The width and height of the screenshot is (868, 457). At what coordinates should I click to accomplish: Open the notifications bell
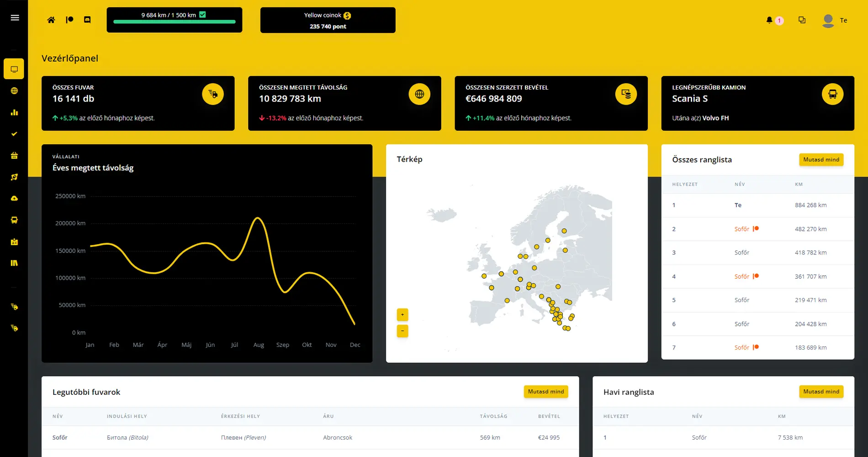click(x=769, y=20)
